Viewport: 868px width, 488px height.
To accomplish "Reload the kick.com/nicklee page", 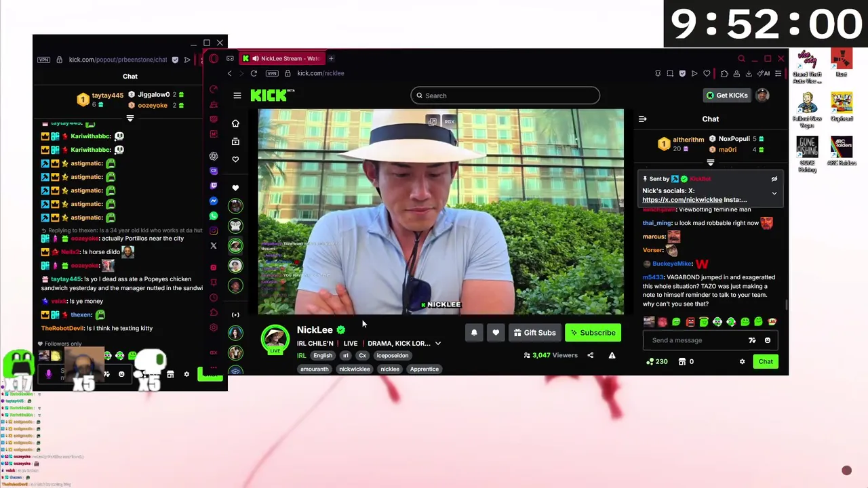I will click(254, 73).
